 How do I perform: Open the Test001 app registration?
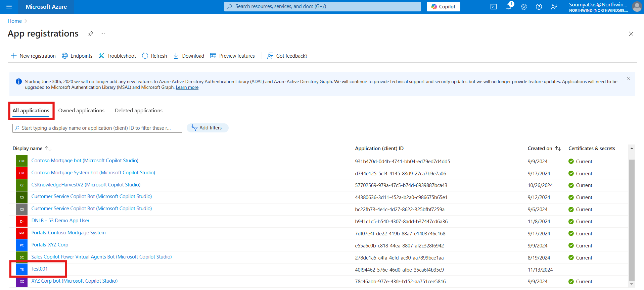point(39,269)
